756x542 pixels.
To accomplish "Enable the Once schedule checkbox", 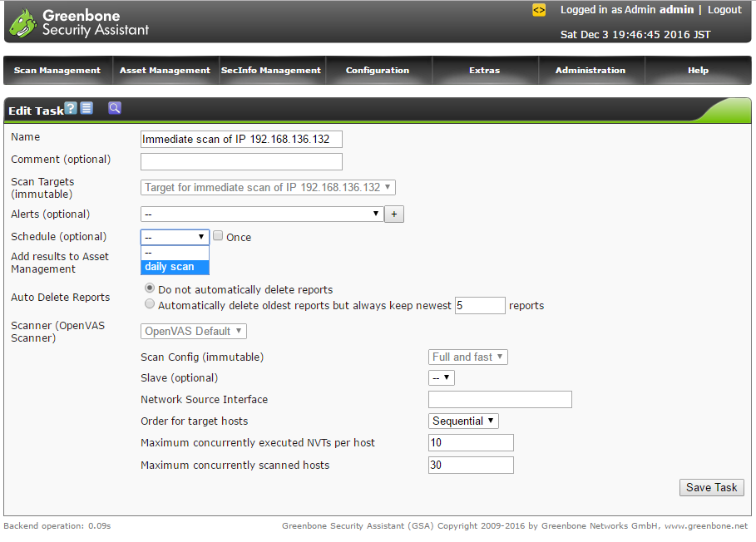I will click(218, 236).
